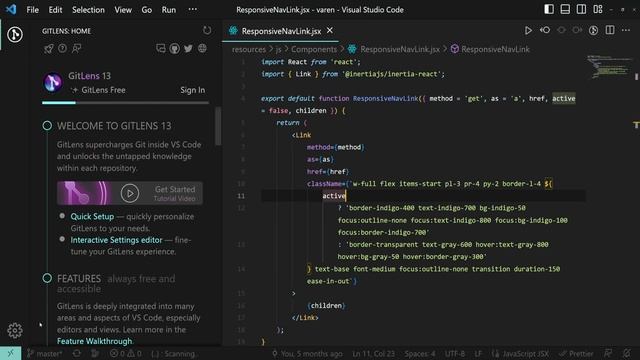Click the 'GitLens Free' plan label

pos(103,90)
